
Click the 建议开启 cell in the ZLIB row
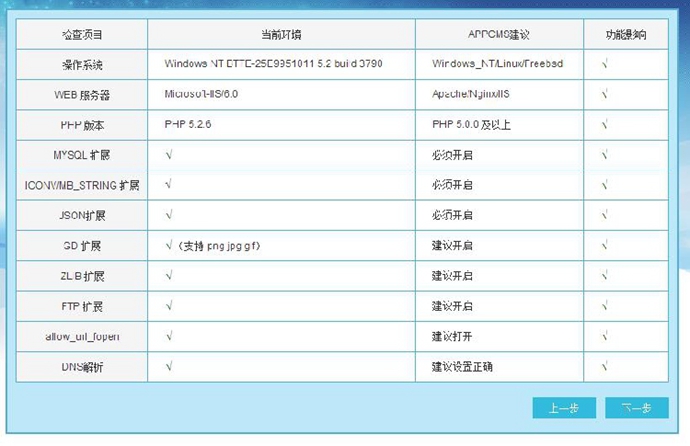tap(452, 276)
